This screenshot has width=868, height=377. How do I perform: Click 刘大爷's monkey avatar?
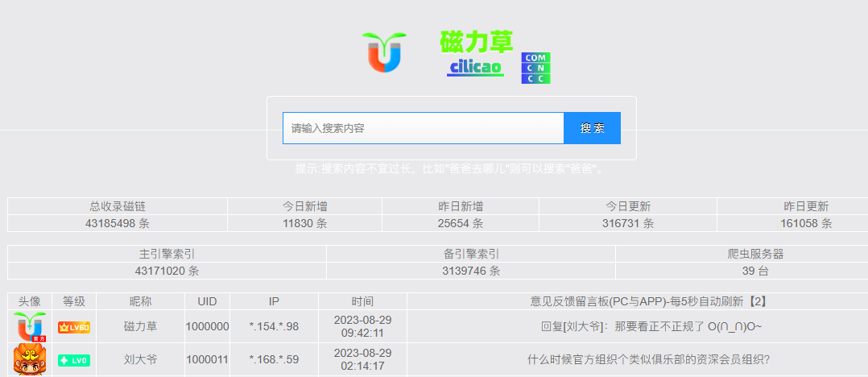[x=29, y=359]
